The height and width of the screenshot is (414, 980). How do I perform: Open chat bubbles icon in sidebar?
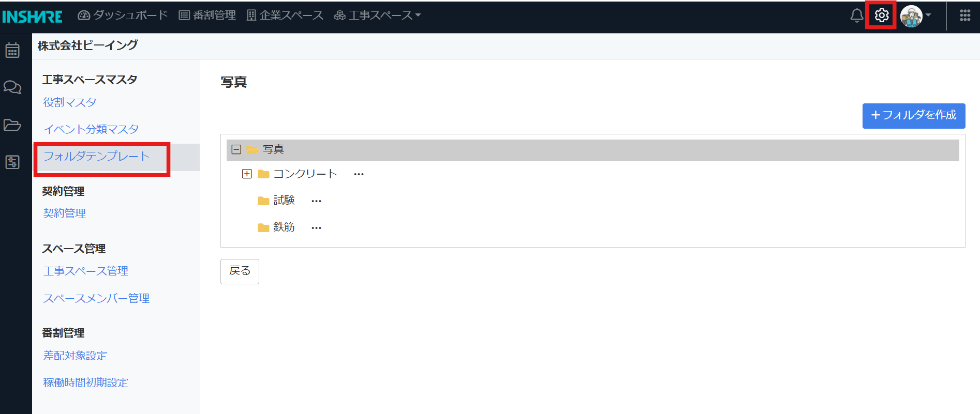[x=12, y=87]
